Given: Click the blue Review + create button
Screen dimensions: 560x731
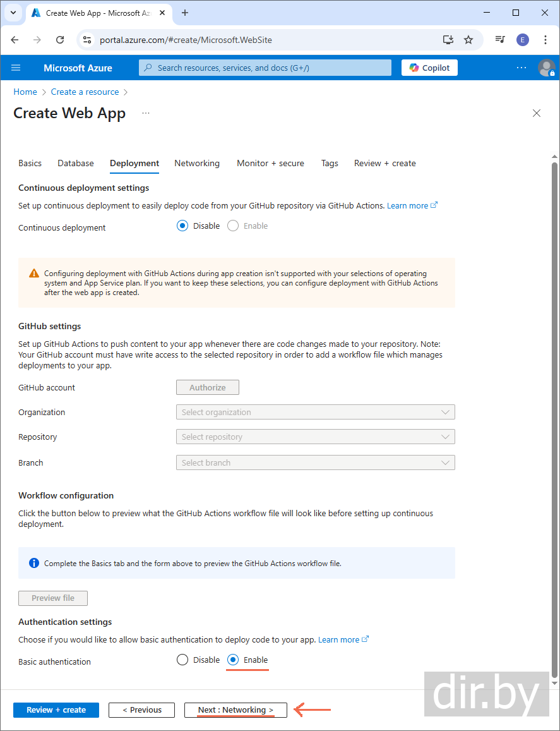Looking at the screenshot, I should coord(56,710).
